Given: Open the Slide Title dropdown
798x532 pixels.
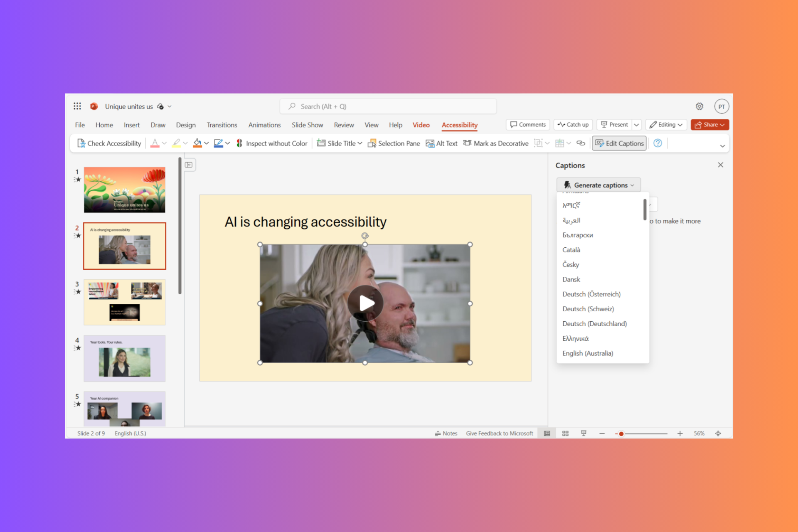Looking at the screenshot, I should (339, 143).
